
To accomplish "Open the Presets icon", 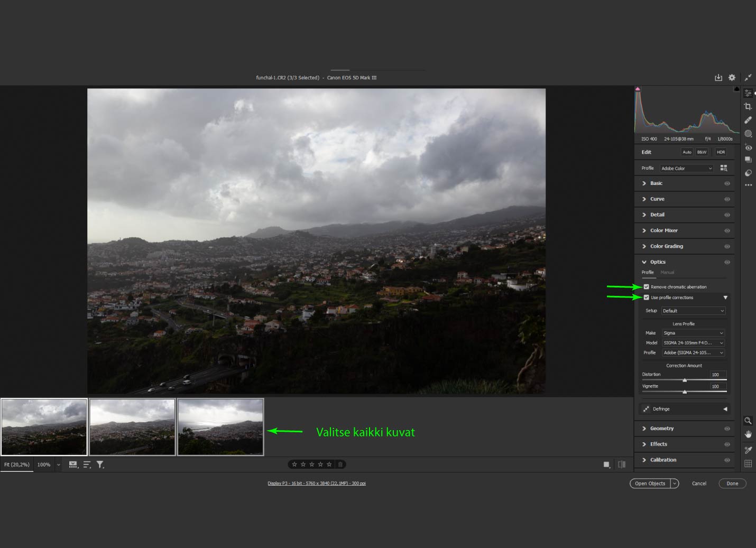I will point(748,173).
